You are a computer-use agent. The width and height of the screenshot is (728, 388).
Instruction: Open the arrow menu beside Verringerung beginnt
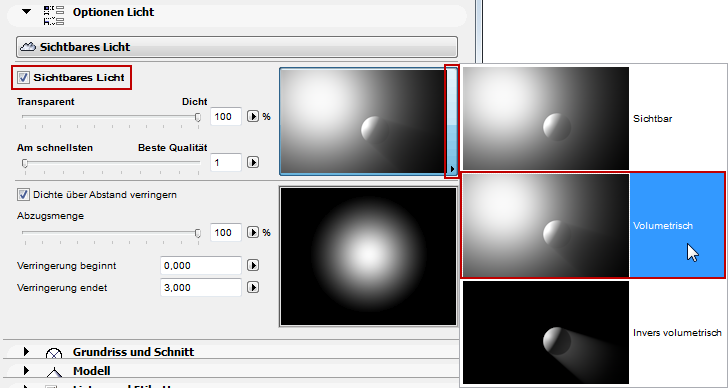tap(253, 265)
